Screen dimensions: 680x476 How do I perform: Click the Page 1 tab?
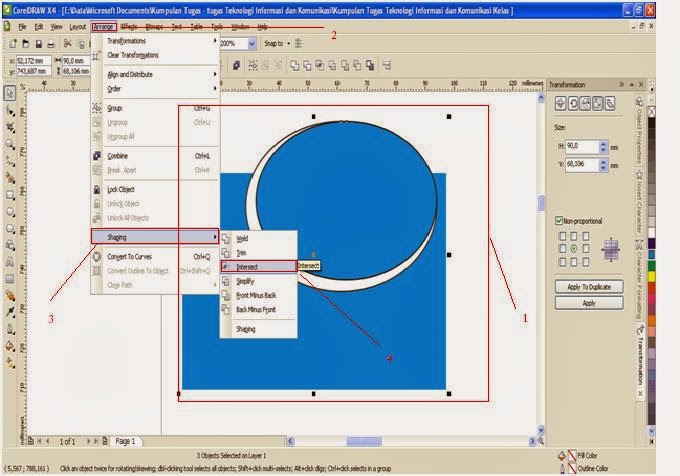point(125,441)
